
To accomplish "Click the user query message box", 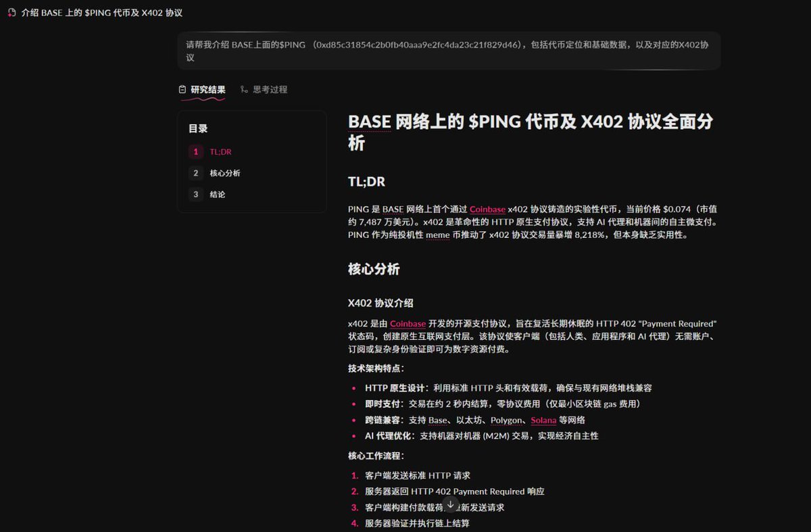I will click(x=449, y=51).
